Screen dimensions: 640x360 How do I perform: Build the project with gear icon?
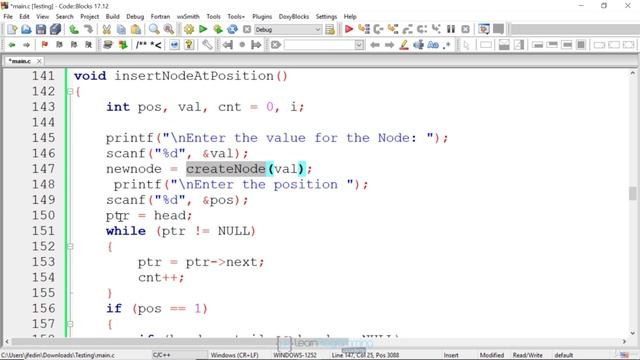(x=189, y=29)
